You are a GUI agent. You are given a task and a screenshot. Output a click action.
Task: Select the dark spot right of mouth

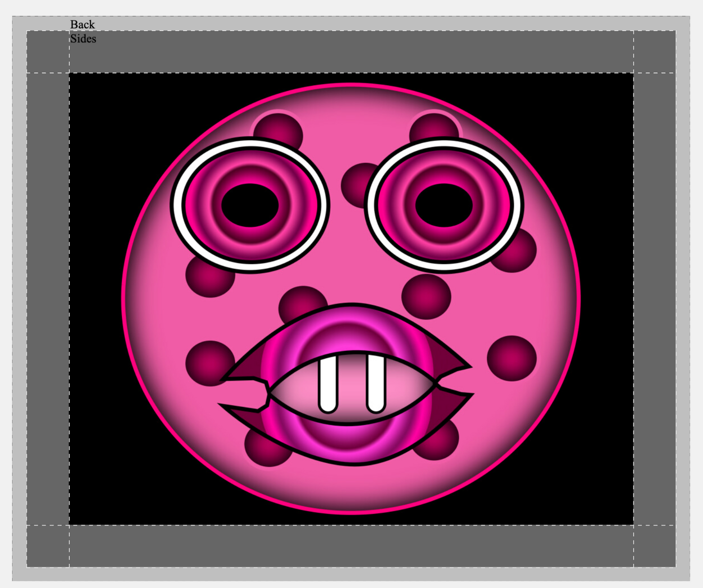point(512,358)
